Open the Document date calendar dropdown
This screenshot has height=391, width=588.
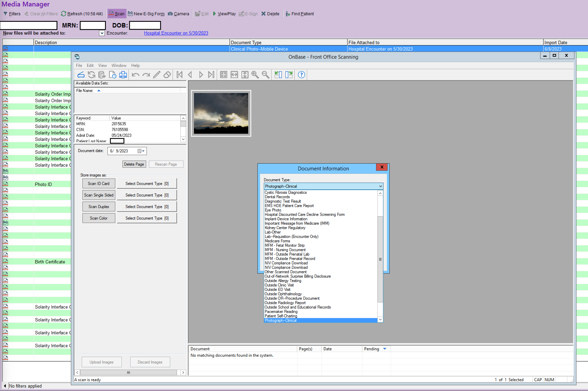click(x=141, y=151)
